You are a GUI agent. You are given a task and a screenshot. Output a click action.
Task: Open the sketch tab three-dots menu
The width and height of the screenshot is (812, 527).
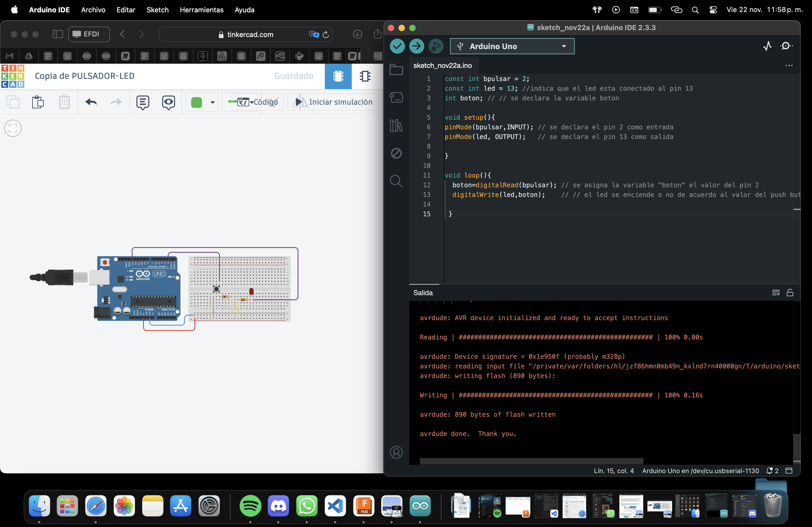(x=789, y=65)
